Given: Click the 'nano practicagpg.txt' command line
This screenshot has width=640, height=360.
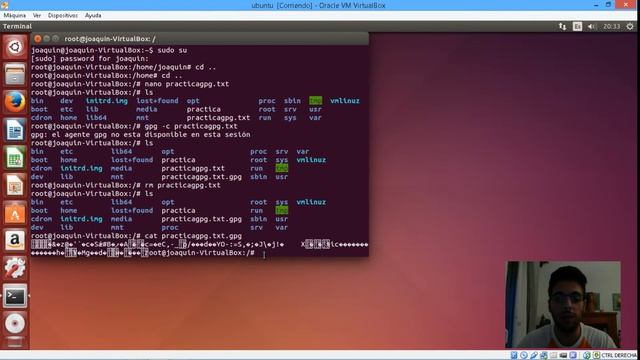Looking at the screenshot, I should coord(130,84).
